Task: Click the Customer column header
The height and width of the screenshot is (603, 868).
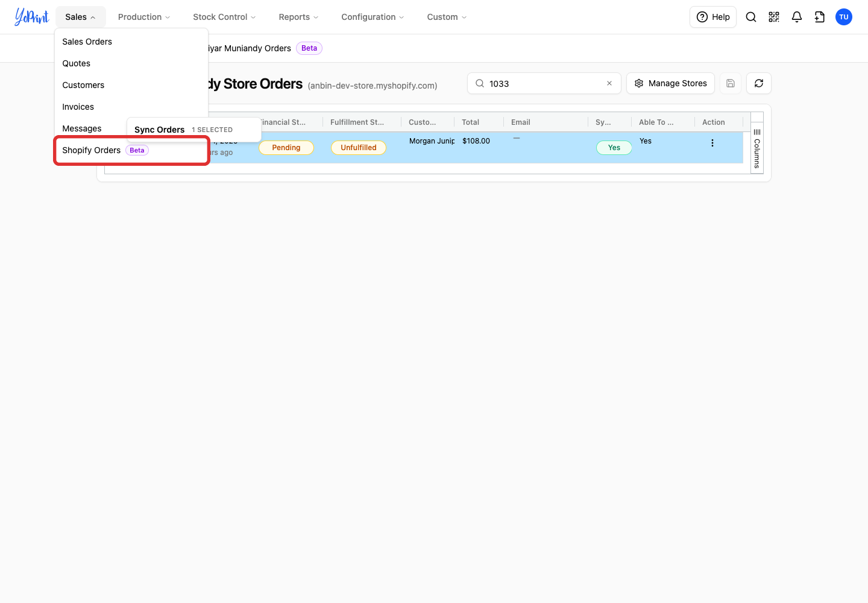Action: tap(427, 122)
